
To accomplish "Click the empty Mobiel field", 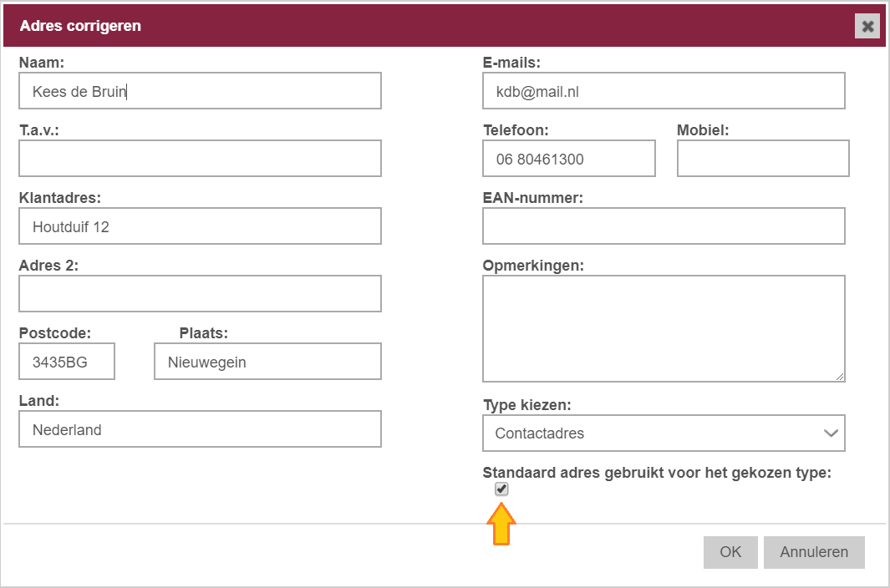I will point(763,159).
